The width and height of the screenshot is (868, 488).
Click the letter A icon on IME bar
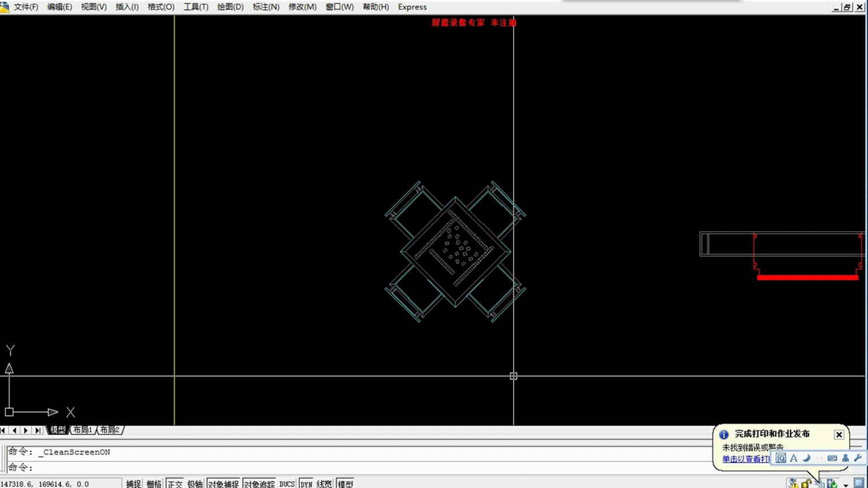[794, 458]
